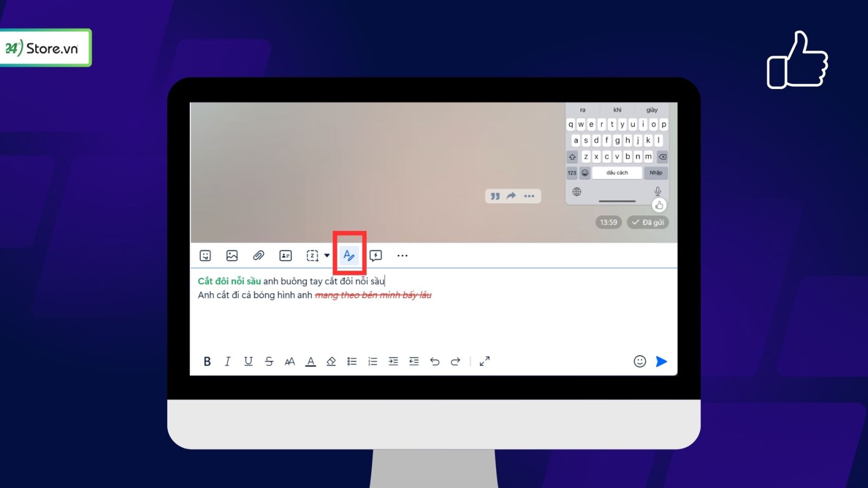Click the green text 'Cắt đôi nỗi sầu'
The image size is (868, 488).
click(229, 281)
